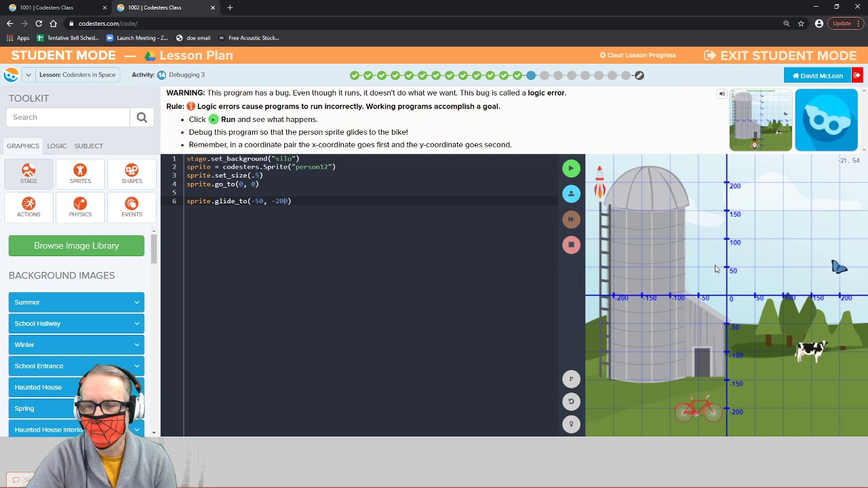Open the David McLean account button
This screenshot has height=488, width=868.
pos(817,75)
